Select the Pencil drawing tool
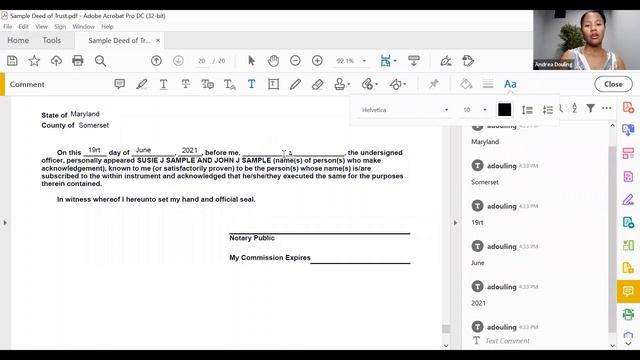The image size is (640, 360). tap(295, 84)
